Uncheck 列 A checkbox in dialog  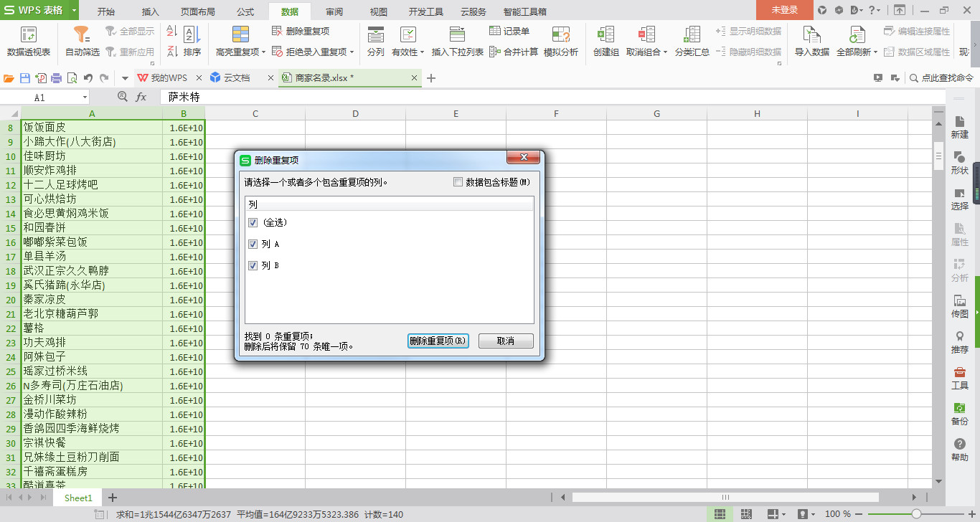tap(253, 244)
